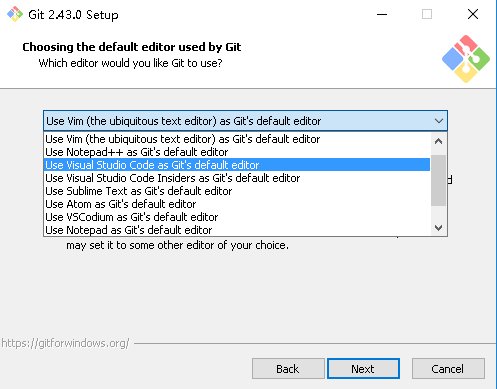Click the dropdown list scroll down arrow

click(x=439, y=228)
